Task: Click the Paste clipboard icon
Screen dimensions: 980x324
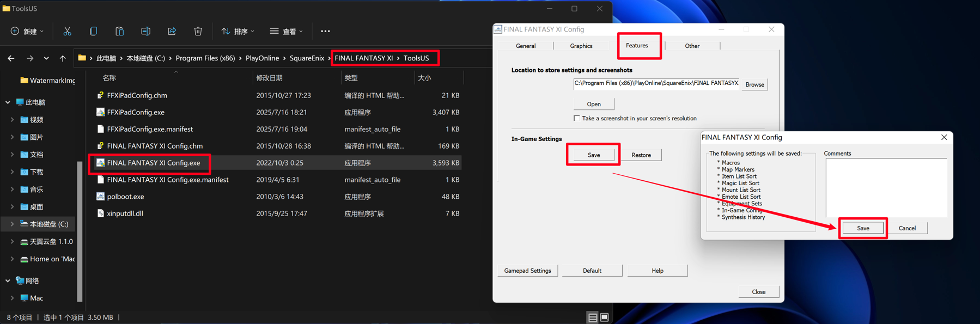Action: [119, 32]
